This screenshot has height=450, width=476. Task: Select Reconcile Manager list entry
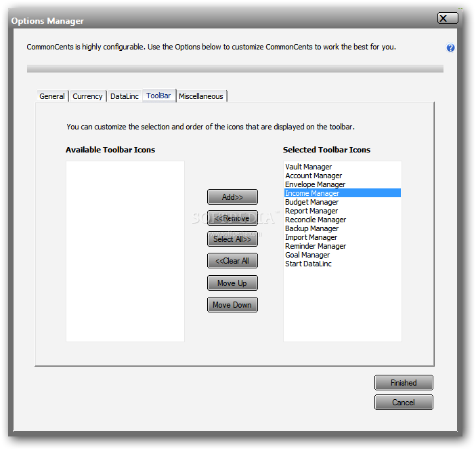343,220
